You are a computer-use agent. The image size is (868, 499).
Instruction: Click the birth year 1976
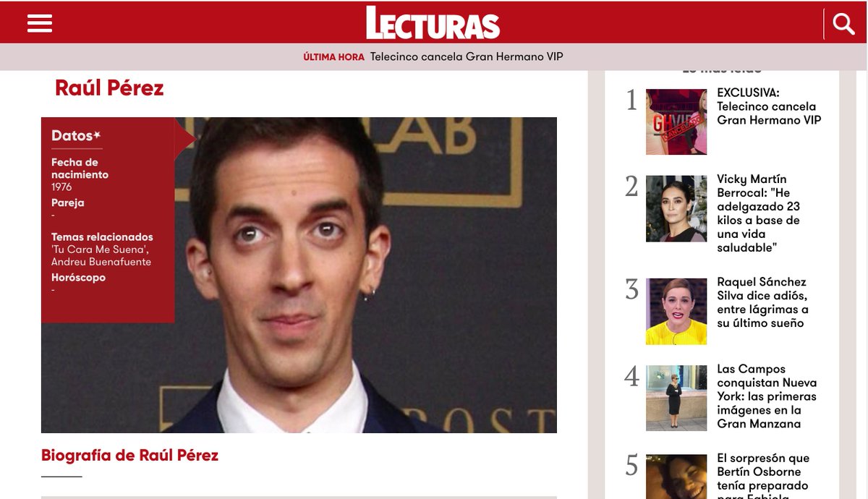point(61,187)
